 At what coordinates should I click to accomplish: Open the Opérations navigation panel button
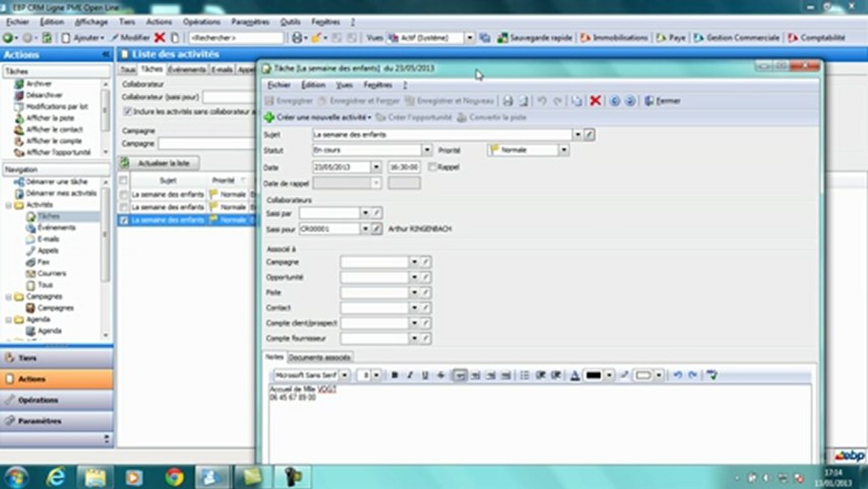(56, 400)
